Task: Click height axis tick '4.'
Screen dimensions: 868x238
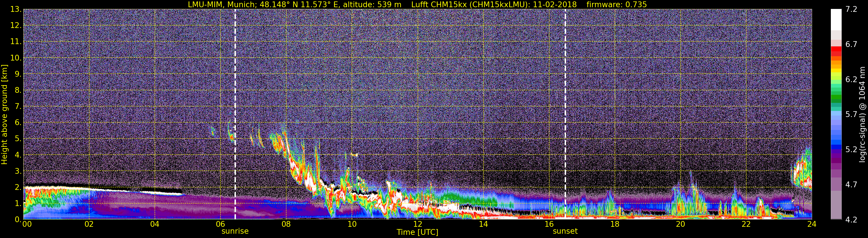Action: (x=18, y=155)
